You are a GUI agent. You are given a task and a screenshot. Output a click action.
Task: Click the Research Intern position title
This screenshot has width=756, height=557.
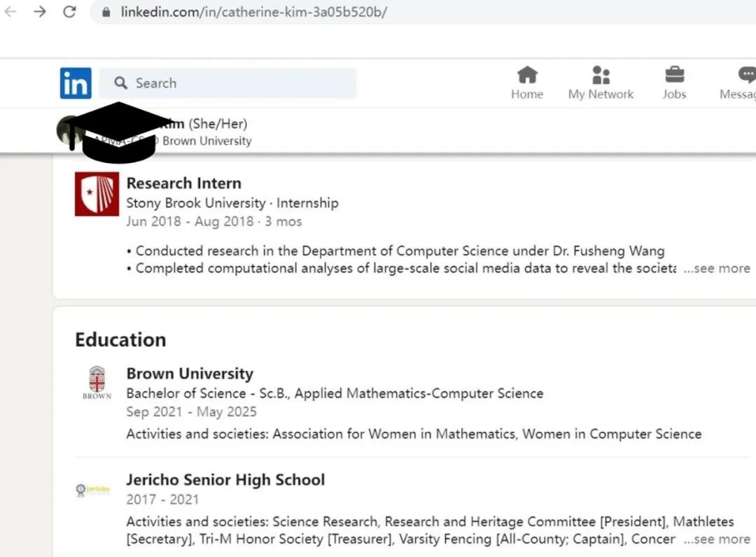click(183, 183)
